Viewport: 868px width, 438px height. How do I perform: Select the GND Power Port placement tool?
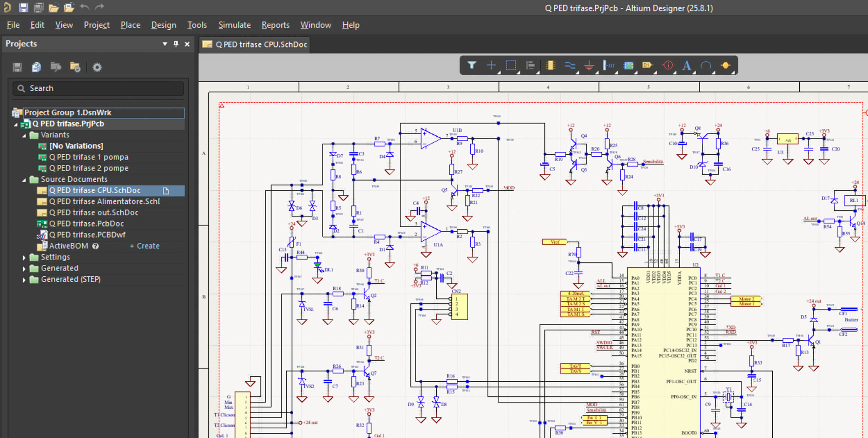589,66
